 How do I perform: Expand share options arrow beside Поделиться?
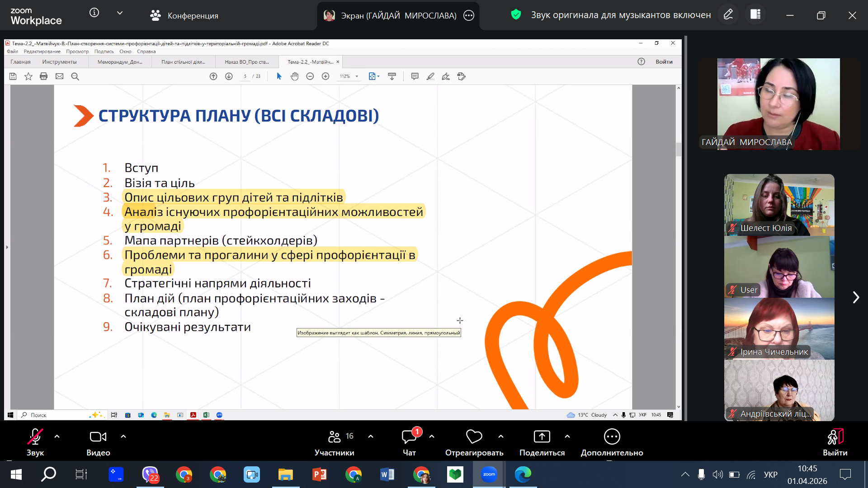567,436
